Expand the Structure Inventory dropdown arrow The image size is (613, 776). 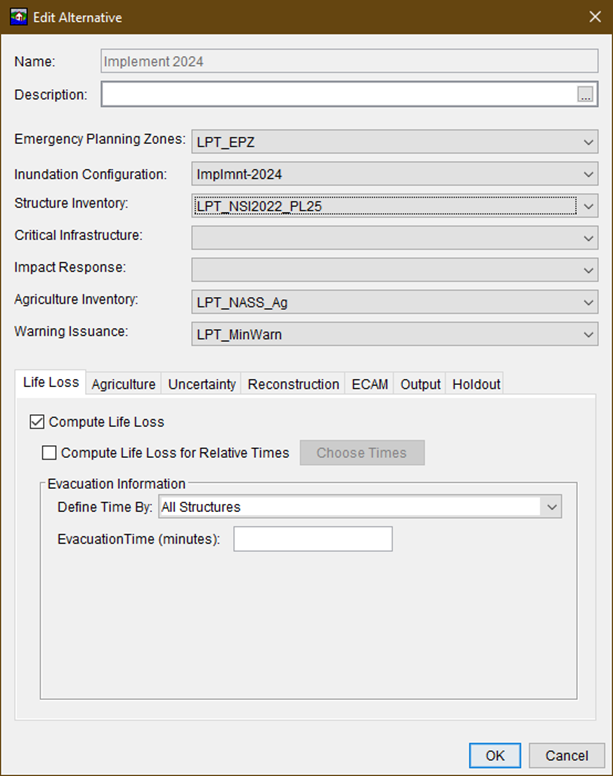click(588, 206)
